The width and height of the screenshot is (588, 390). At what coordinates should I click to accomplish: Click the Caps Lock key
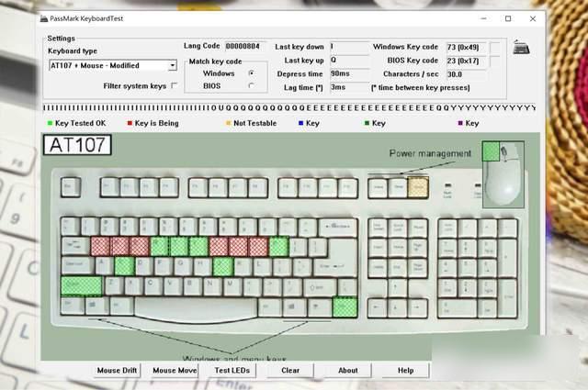[x=77, y=265]
